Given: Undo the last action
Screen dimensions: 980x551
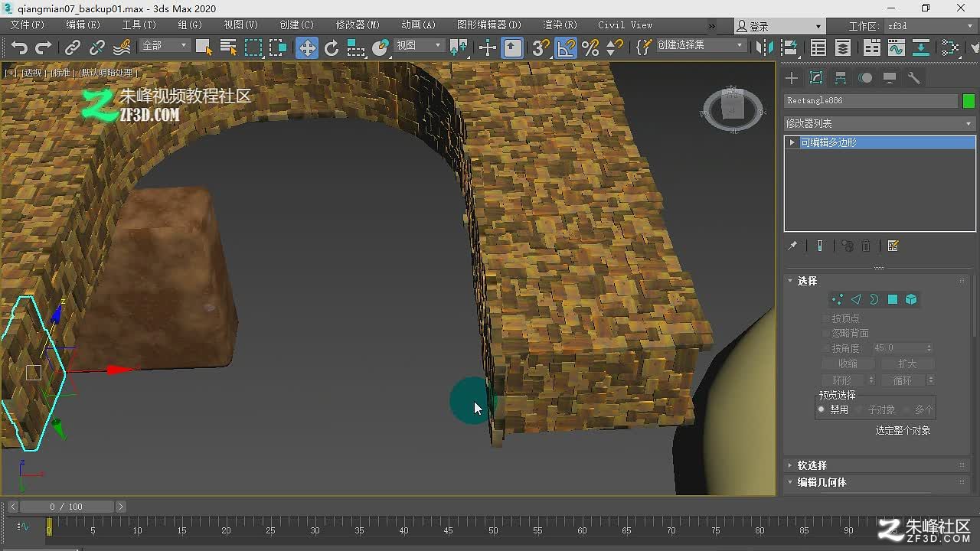Looking at the screenshot, I should tap(19, 47).
